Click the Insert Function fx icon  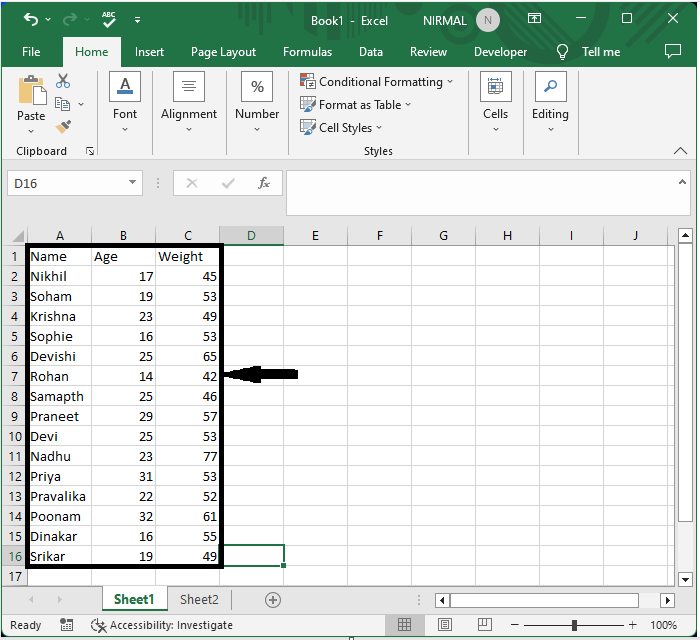point(264,183)
